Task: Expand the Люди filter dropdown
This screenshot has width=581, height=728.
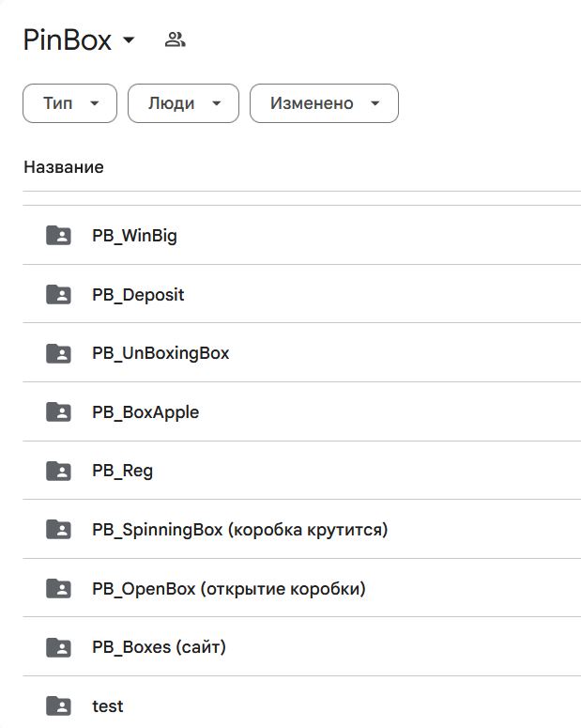Action: coord(183,103)
